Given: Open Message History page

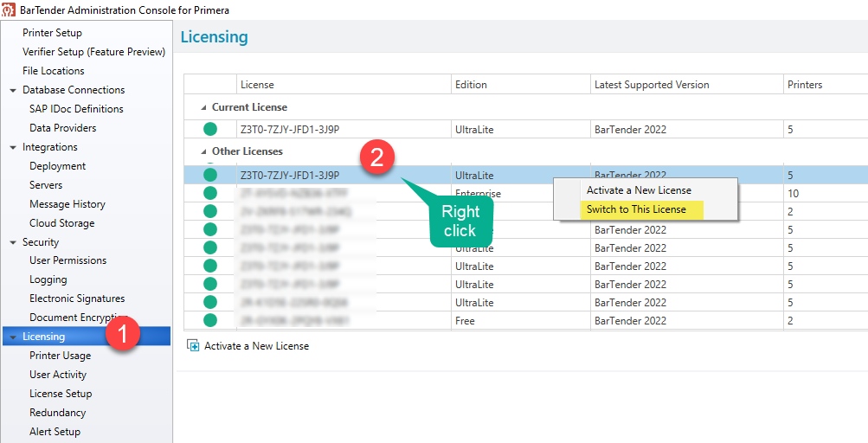Looking at the screenshot, I should tap(67, 204).
